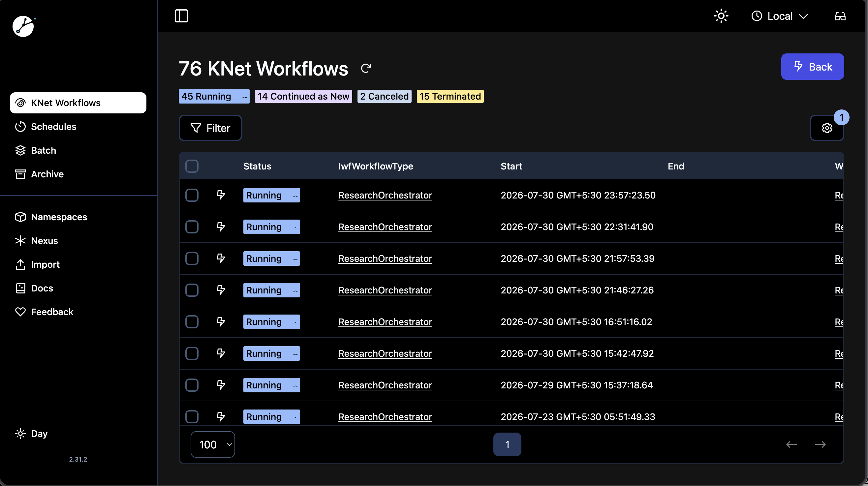Viewport: 868px width, 486px height.
Task: Filter by the 45 Running status badge
Action: click(214, 96)
